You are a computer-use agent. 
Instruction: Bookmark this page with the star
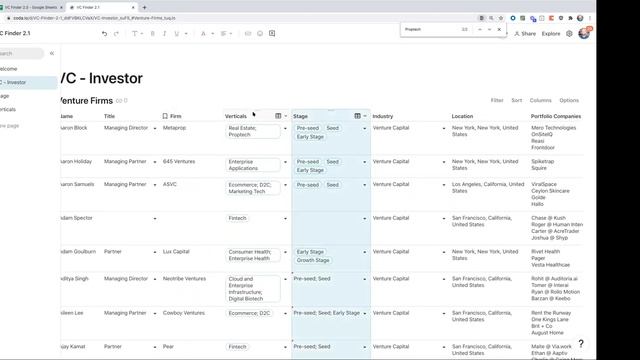pyautogui.click(x=501, y=18)
